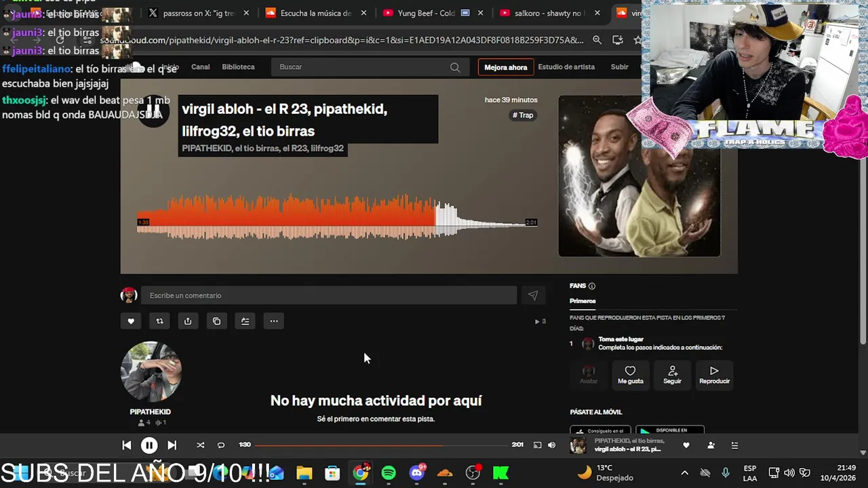Click the Seguir fan step button
The image size is (868, 488).
click(672, 375)
